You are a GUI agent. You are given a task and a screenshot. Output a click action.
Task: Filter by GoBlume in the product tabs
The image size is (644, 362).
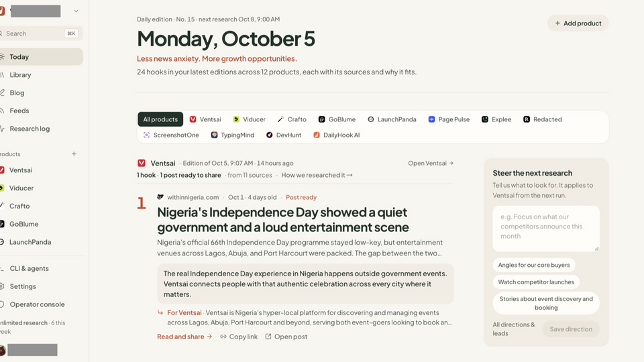337,119
